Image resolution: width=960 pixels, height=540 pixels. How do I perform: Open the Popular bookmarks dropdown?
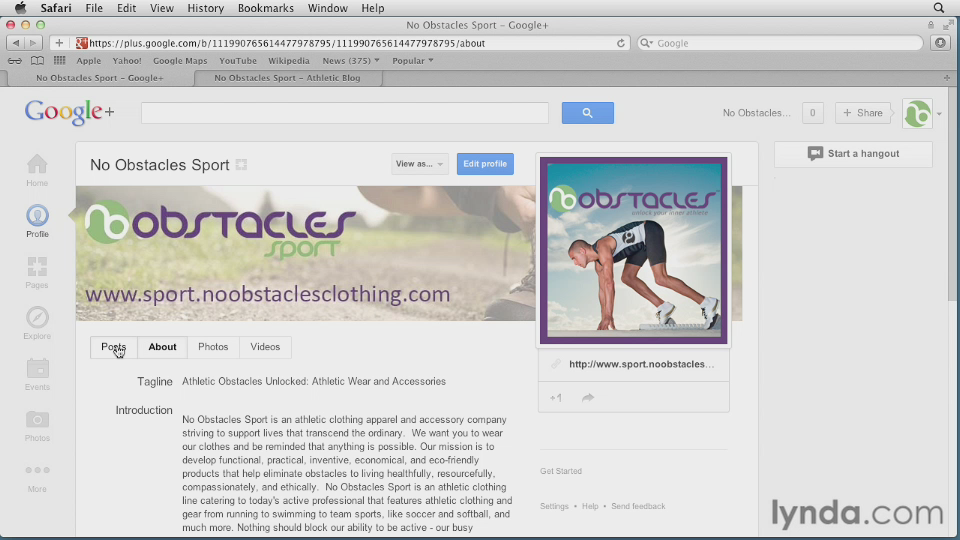pyautogui.click(x=412, y=61)
